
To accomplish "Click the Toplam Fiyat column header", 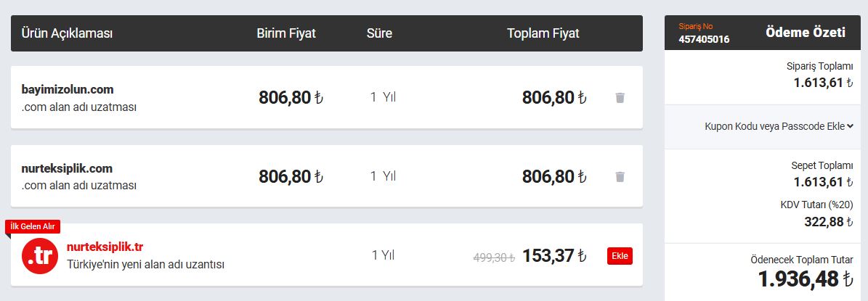I will (x=543, y=33).
